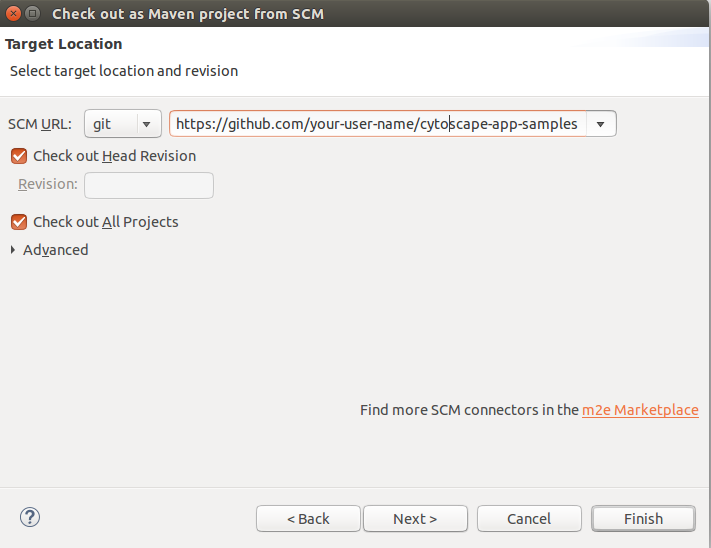Open the SCM URL history dropdown arrow
The height and width of the screenshot is (548, 711).
tap(600, 124)
